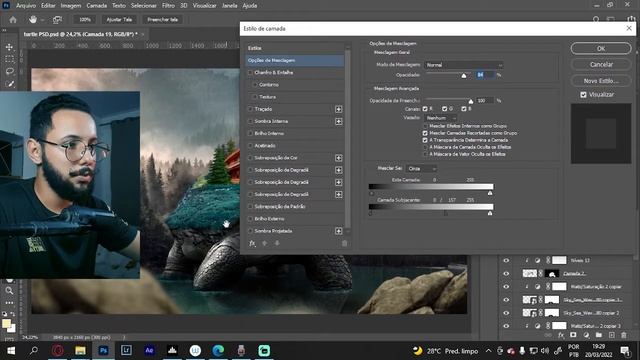The width and height of the screenshot is (640, 360).
Task: Click the foreground color swatch
Action: 6,324
